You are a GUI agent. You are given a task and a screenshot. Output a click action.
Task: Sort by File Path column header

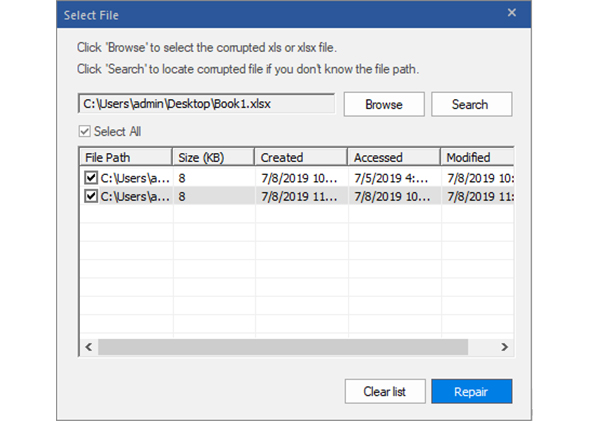[x=126, y=157]
